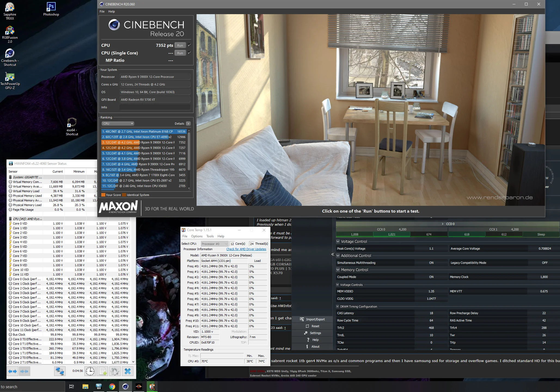Expand the CCD 0 chevron in Ryzen Master
This screenshot has height=392, width=560.
[x=443, y=224]
